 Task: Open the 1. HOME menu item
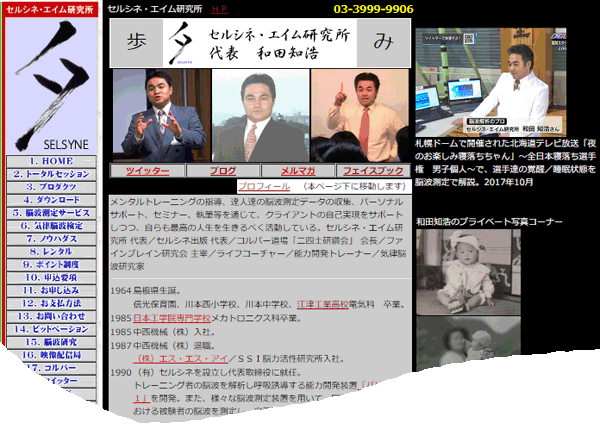(x=51, y=161)
